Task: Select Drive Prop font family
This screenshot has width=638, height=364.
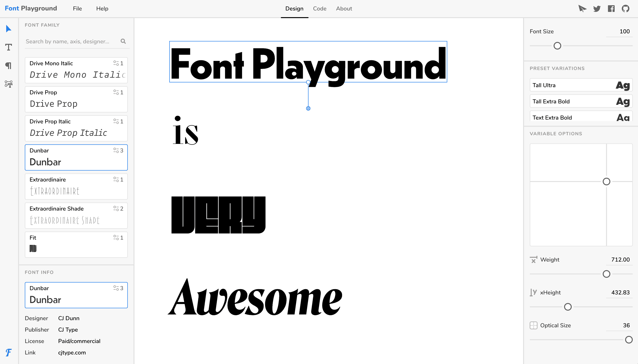Action: pos(76,99)
